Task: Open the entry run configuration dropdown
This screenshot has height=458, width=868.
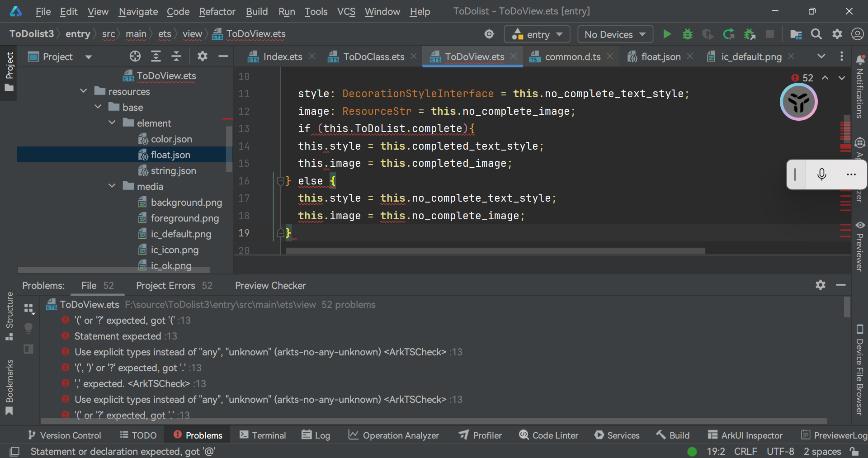Action: 538,34
